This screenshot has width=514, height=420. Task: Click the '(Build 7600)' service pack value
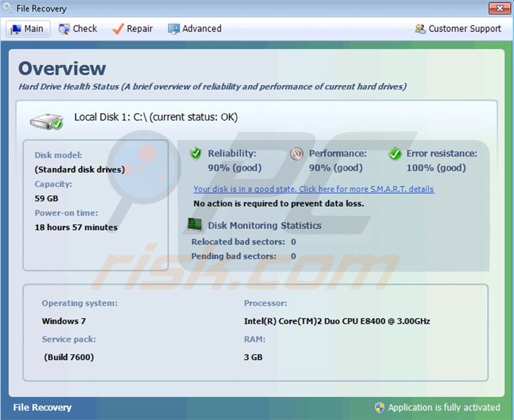[69, 357]
